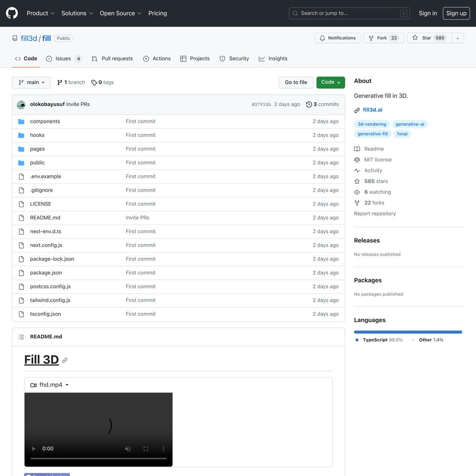Open the video more options menu
This screenshot has height=476, width=476.
[163, 449]
